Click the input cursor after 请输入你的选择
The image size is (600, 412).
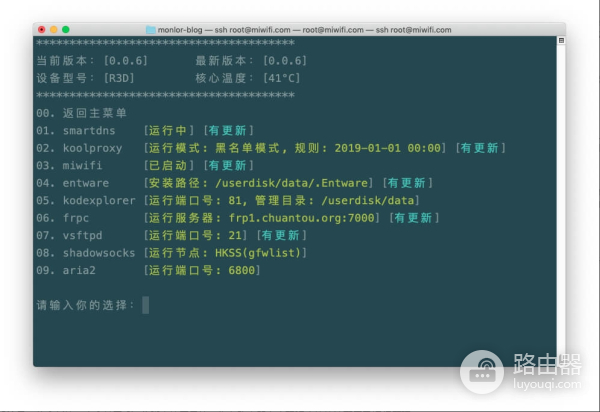145,304
